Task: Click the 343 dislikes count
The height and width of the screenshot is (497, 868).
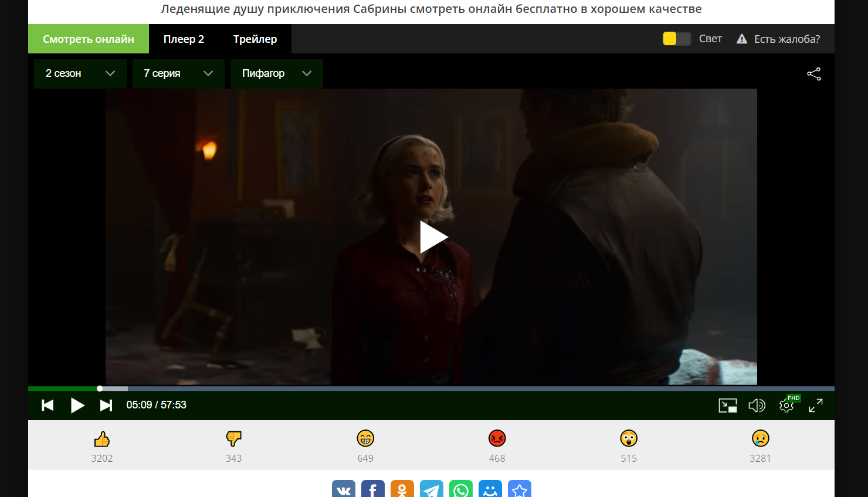Action: coord(233,458)
